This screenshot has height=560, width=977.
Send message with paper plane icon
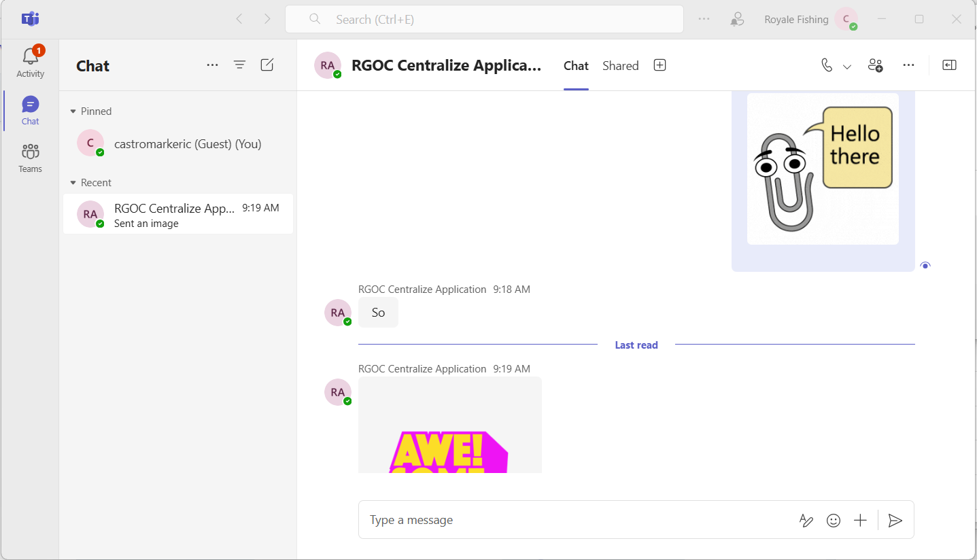point(895,521)
